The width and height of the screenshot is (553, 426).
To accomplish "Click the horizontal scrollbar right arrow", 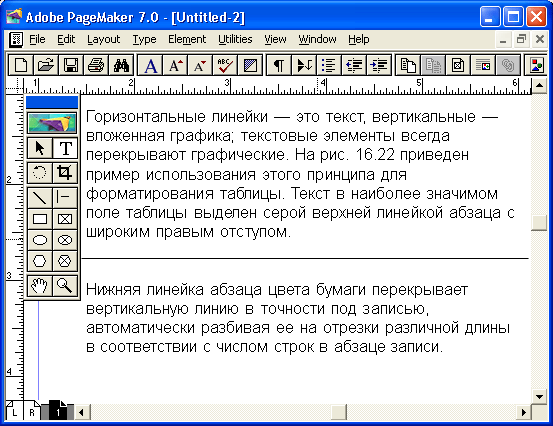I will tap(524, 412).
